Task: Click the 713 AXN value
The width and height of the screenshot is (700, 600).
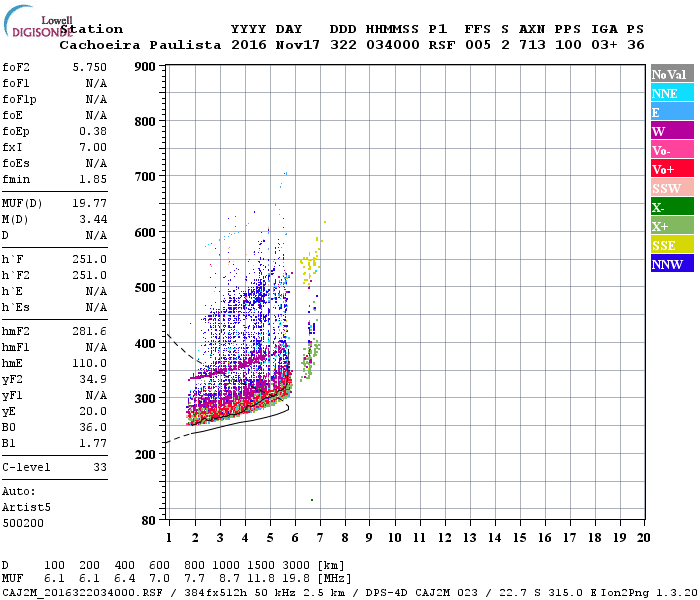Action: pos(532,45)
